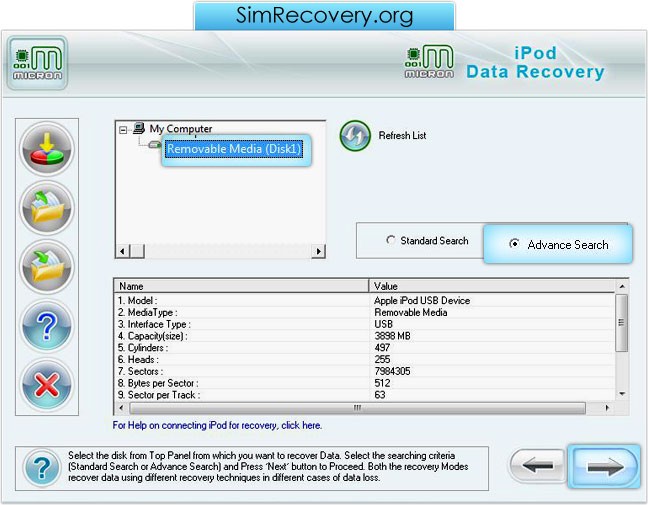The image size is (648, 505).
Task: Select the Standard Search radio button
Action: pos(390,240)
